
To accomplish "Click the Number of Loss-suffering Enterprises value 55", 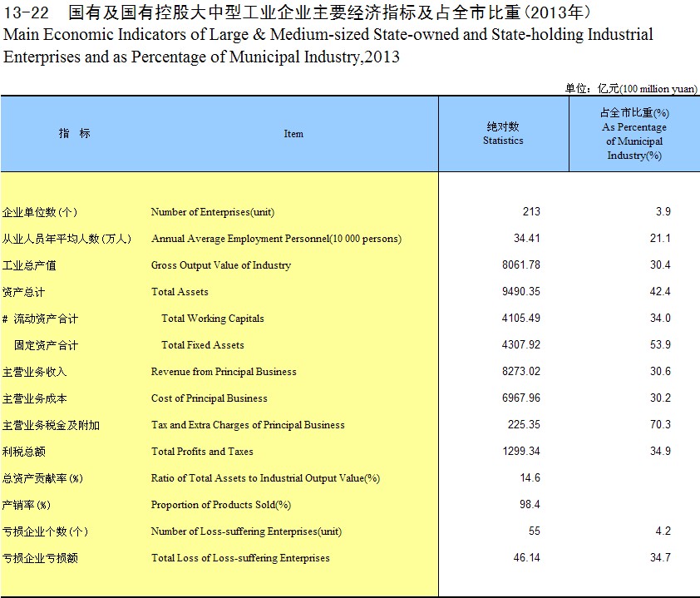I will pyautogui.click(x=534, y=531).
